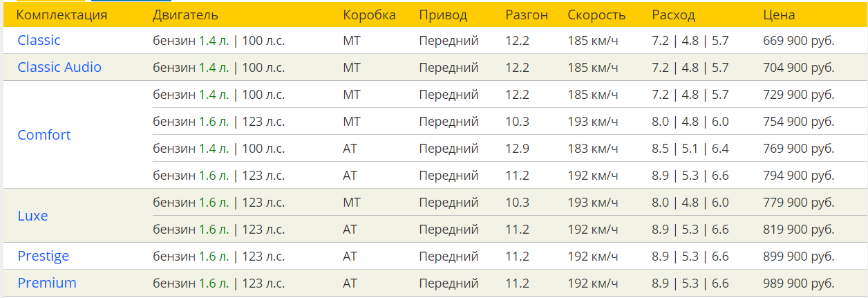Open the Classic trim level link
The image size is (868, 298).
coord(39,40)
